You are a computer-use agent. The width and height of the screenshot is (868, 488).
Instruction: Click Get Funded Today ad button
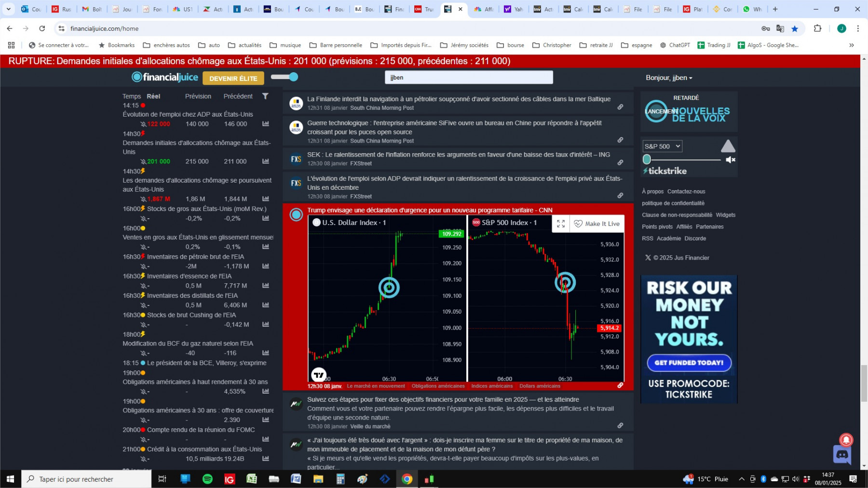(x=689, y=363)
